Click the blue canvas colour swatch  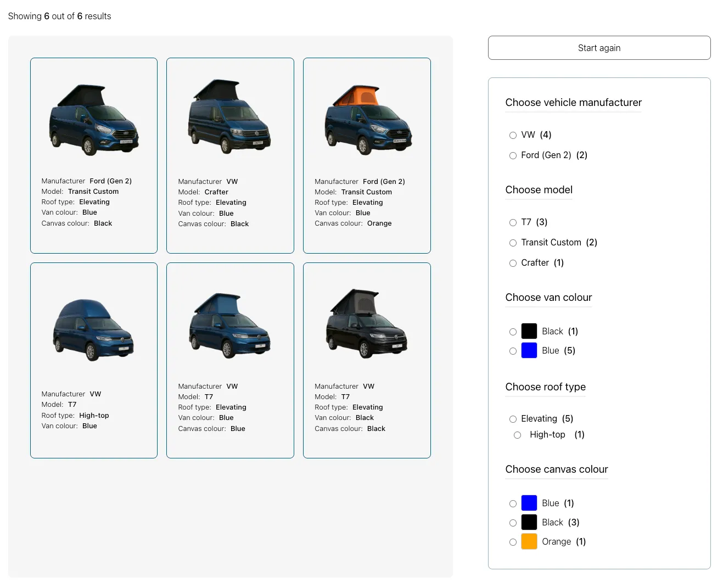point(529,503)
